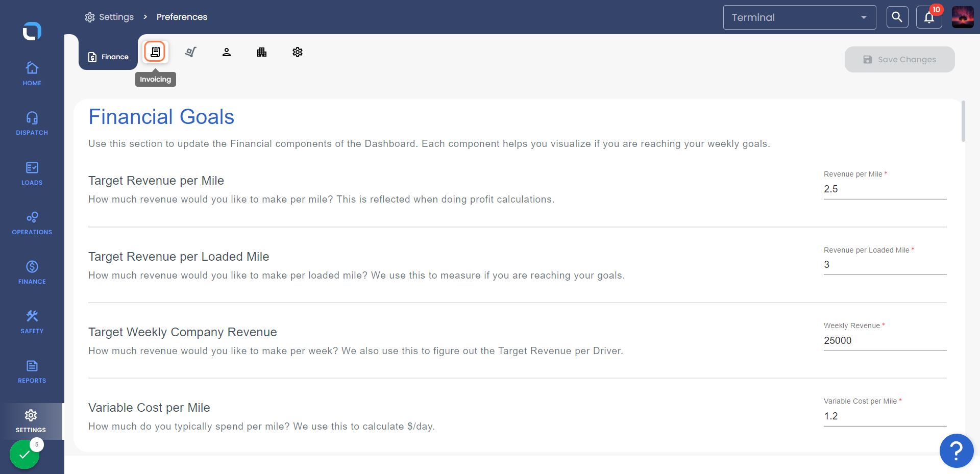Open the Operations section

click(x=32, y=223)
